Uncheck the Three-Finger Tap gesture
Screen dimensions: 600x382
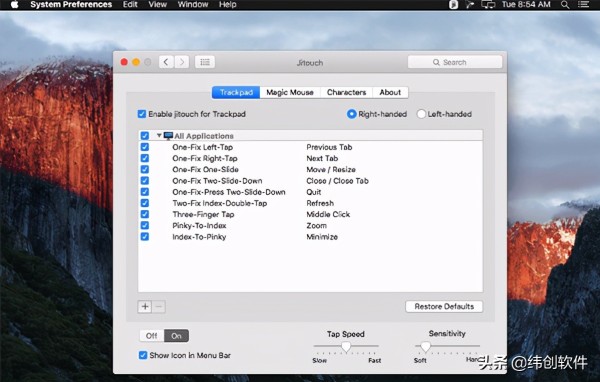point(145,214)
